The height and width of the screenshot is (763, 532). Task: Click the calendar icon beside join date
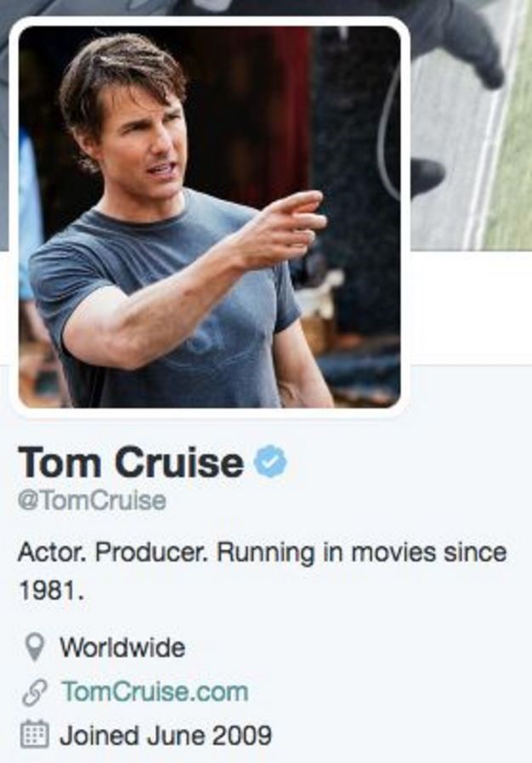34,734
